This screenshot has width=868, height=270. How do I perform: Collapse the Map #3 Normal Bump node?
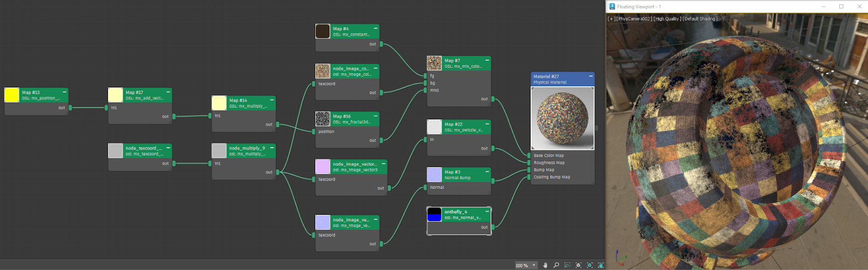click(487, 172)
